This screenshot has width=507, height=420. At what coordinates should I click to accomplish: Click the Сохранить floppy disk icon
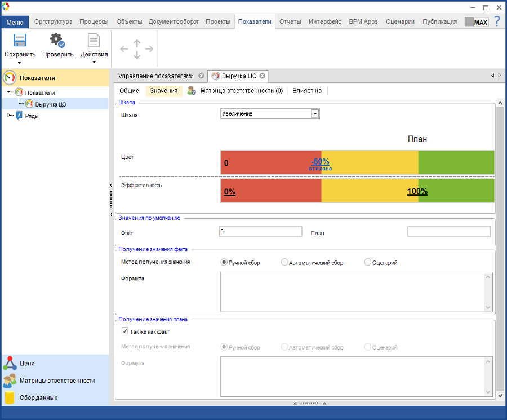point(20,41)
